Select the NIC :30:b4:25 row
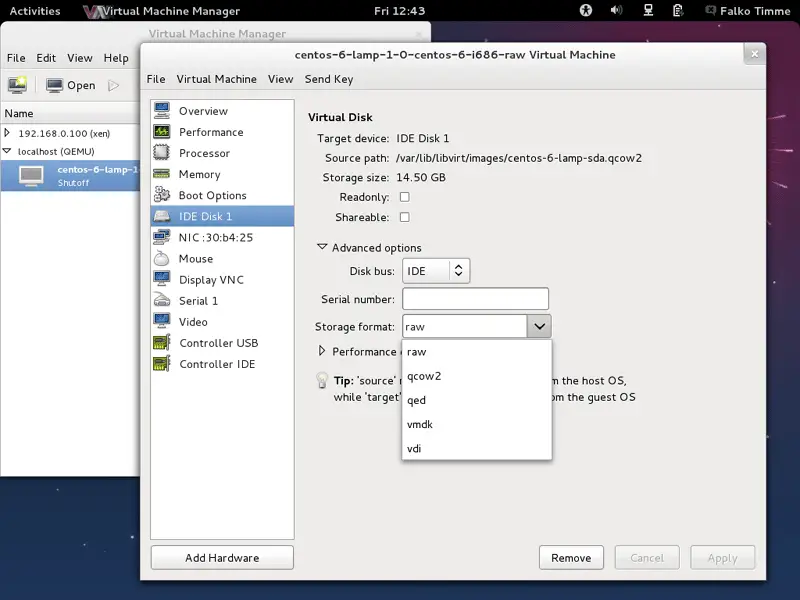The width and height of the screenshot is (800, 600). 222,237
